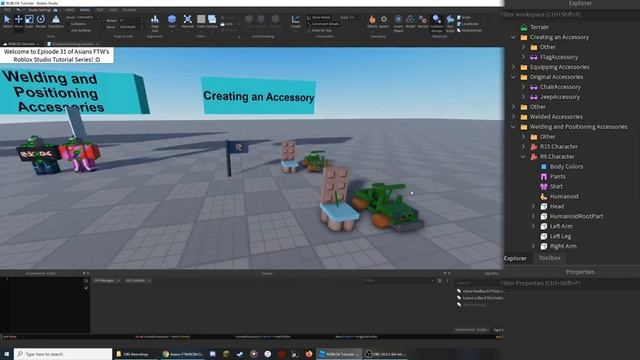Click the Run Script icon
Viewport: 640px width, 360px height.
click(x=450, y=23)
